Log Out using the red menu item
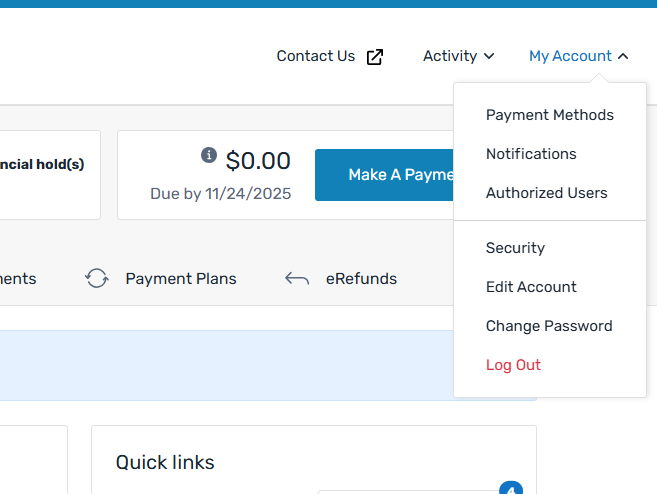The height and width of the screenshot is (494, 657). point(513,365)
